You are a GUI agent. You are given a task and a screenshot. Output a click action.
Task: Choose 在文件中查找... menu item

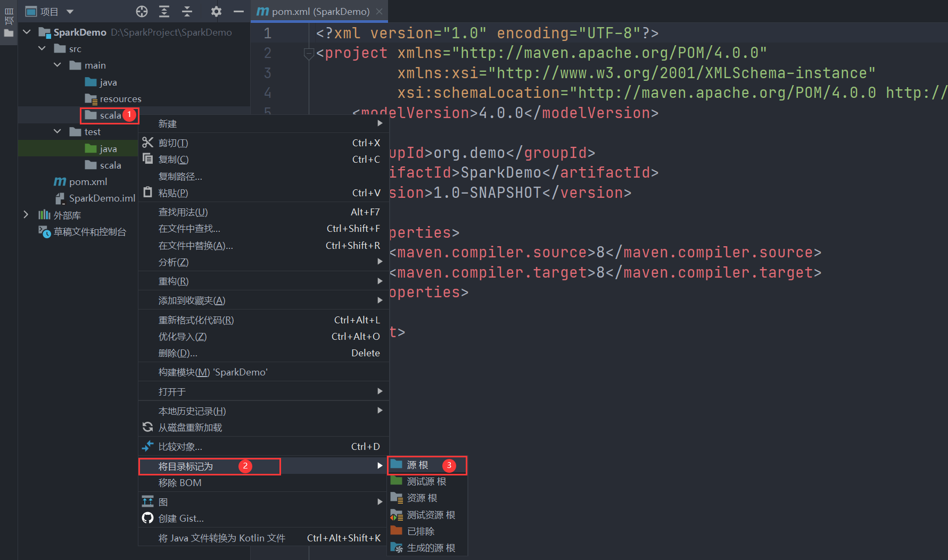(263, 228)
